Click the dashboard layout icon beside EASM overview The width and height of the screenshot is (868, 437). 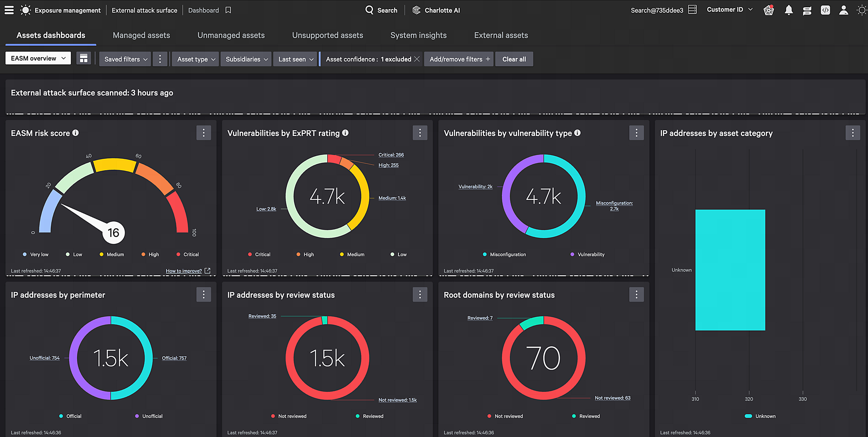tap(83, 58)
